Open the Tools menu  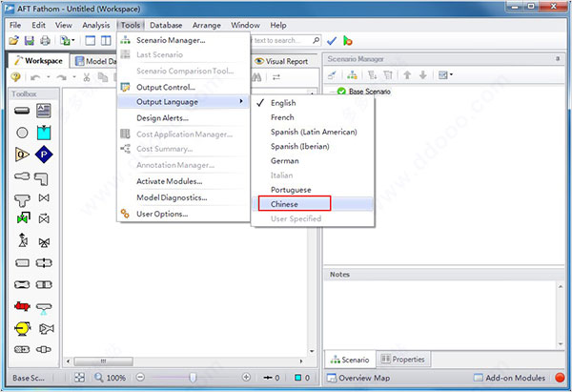pos(131,25)
